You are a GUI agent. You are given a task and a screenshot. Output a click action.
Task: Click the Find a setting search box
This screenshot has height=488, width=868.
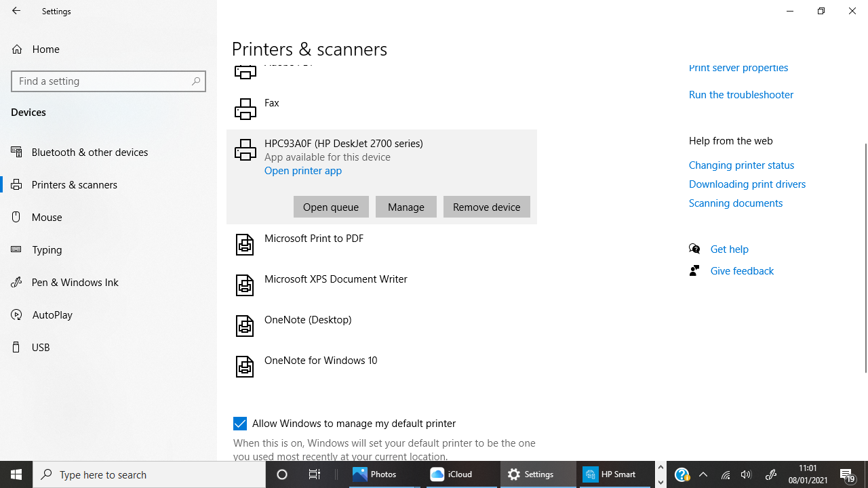click(x=102, y=81)
